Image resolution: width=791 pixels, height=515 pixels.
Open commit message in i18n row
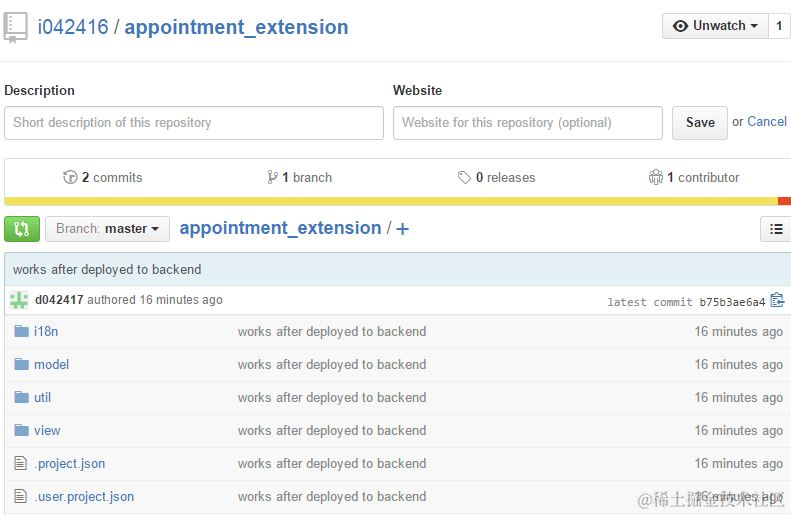pyautogui.click(x=332, y=331)
